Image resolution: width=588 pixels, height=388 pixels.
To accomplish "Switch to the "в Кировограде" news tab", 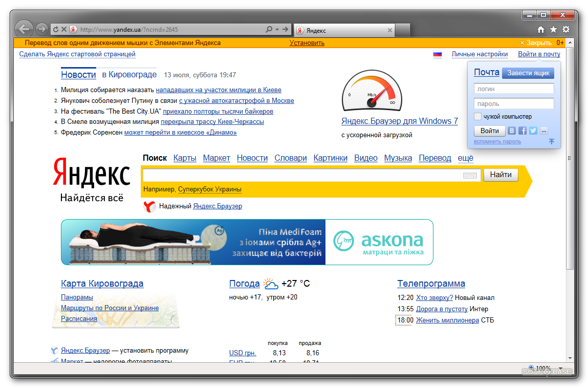I will click(x=129, y=75).
